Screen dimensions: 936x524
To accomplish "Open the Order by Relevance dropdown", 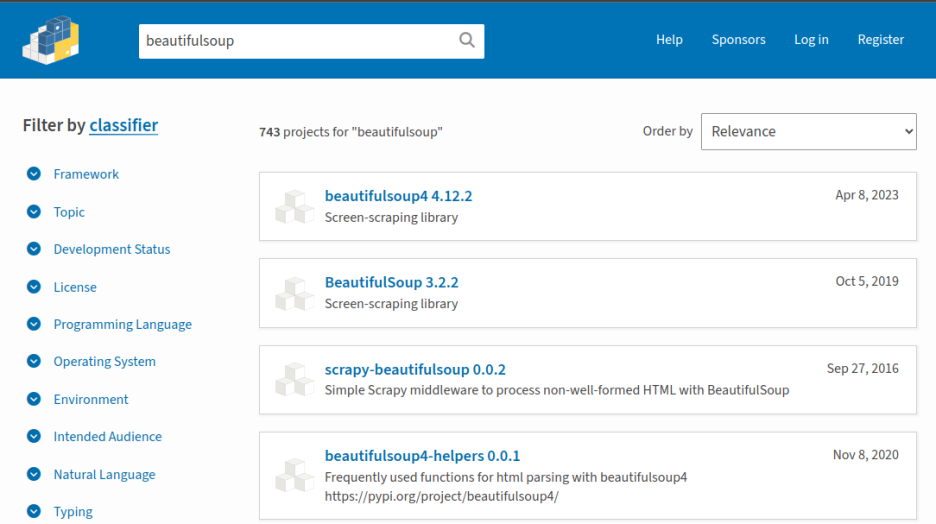I will click(809, 131).
